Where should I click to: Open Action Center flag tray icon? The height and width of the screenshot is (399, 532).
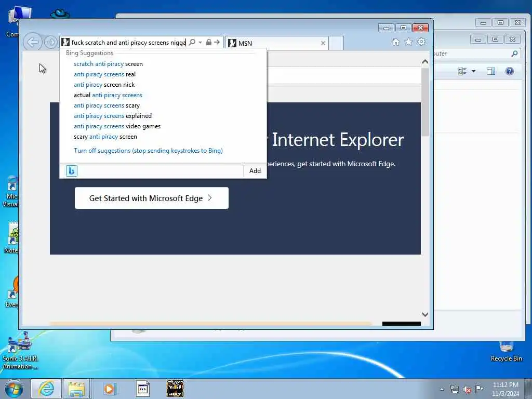(479, 389)
